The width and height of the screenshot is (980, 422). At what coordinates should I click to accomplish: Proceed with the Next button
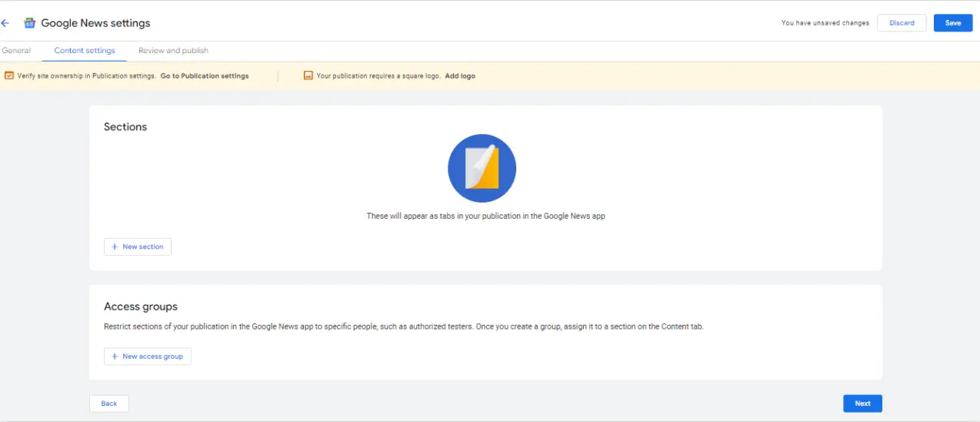(x=862, y=404)
